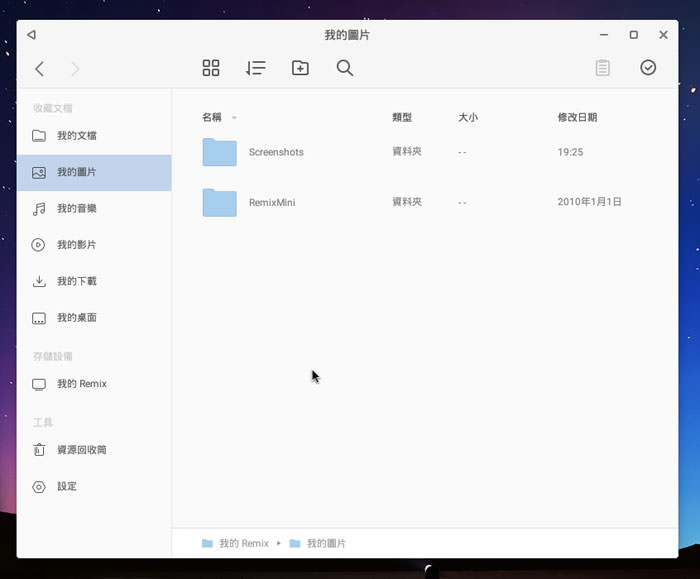Sort by 大小 column header
Image resolution: width=700 pixels, height=579 pixels.
pyautogui.click(x=467, y=117)
